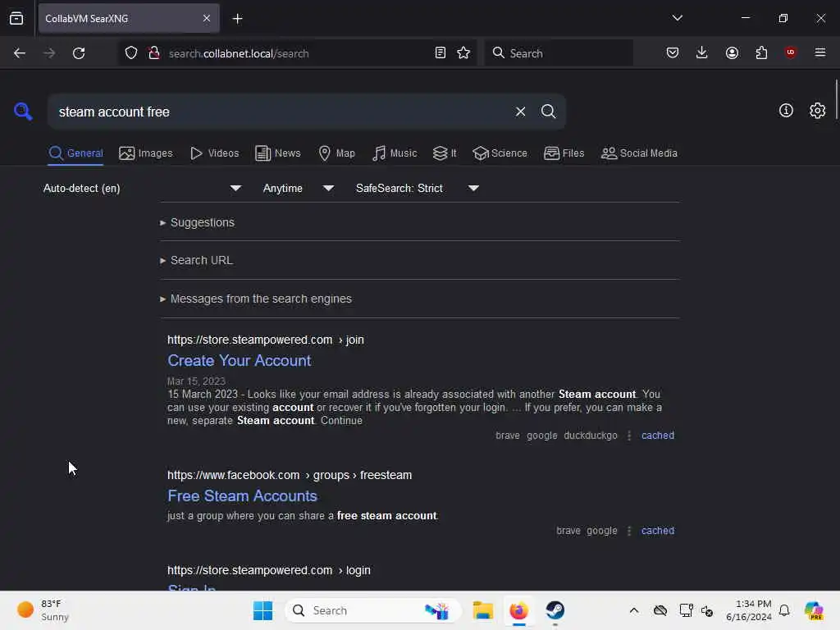Switch to the Videos category
The width and height of the screenshot is (840, 630).
pos(214,153)
